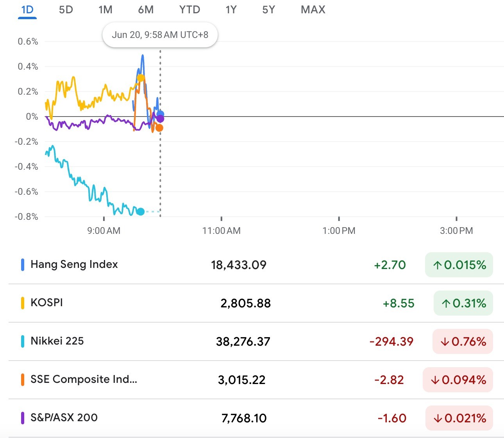
Task: Click the 11:00 AM axis label
Action: (222, 231)
